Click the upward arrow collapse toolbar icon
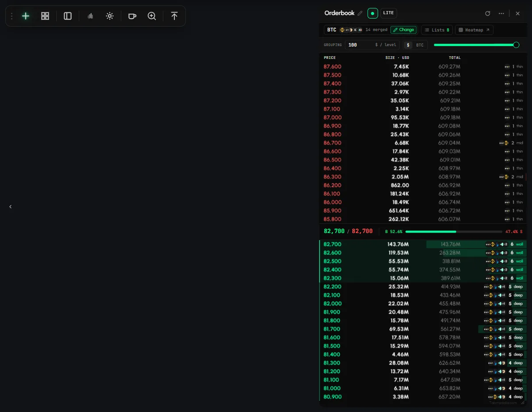Viewport: 532px width, 412px height. point(174,16)
